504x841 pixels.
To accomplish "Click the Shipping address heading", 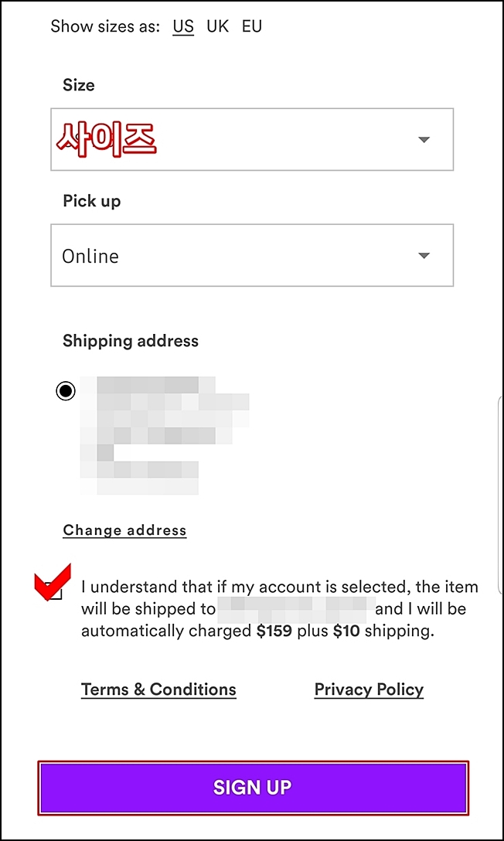I will click(x=131, y=341).
